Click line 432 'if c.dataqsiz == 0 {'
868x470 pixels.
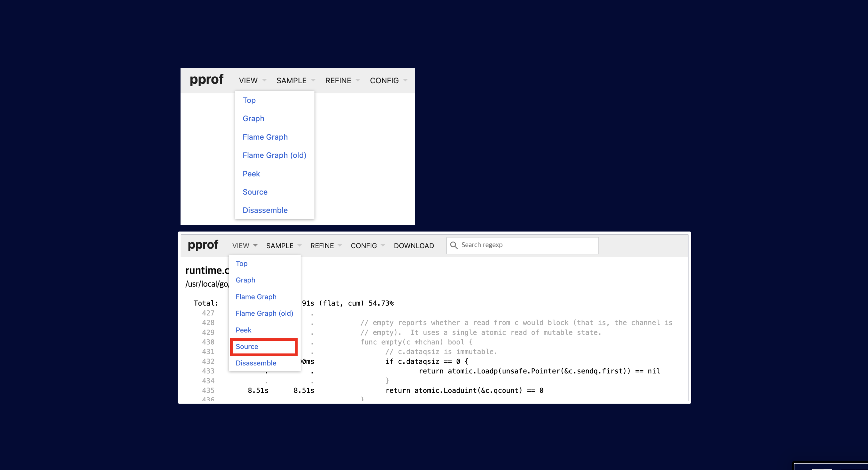(x=427, y=361)
